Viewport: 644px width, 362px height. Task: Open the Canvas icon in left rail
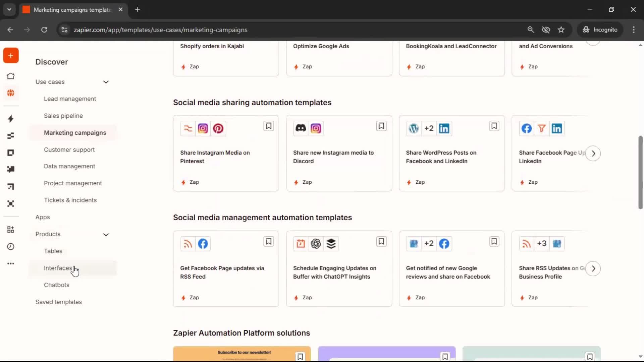tap(11, 187)
